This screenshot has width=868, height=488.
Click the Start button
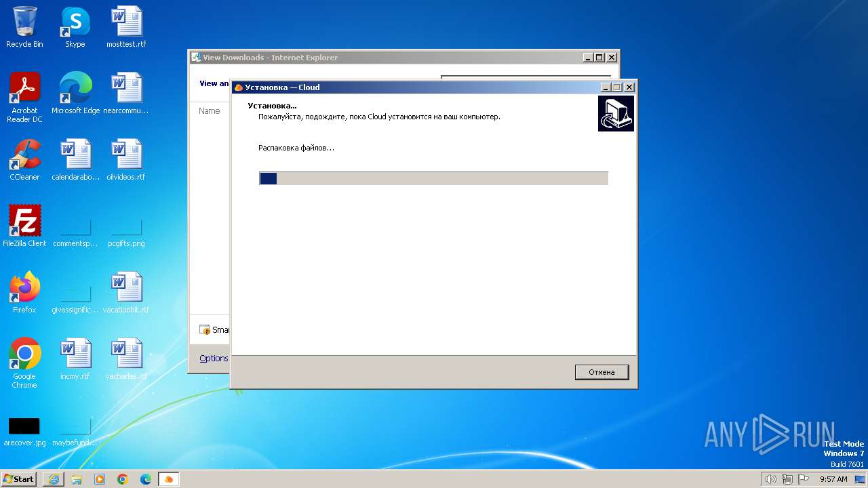[x=19, y=479]
